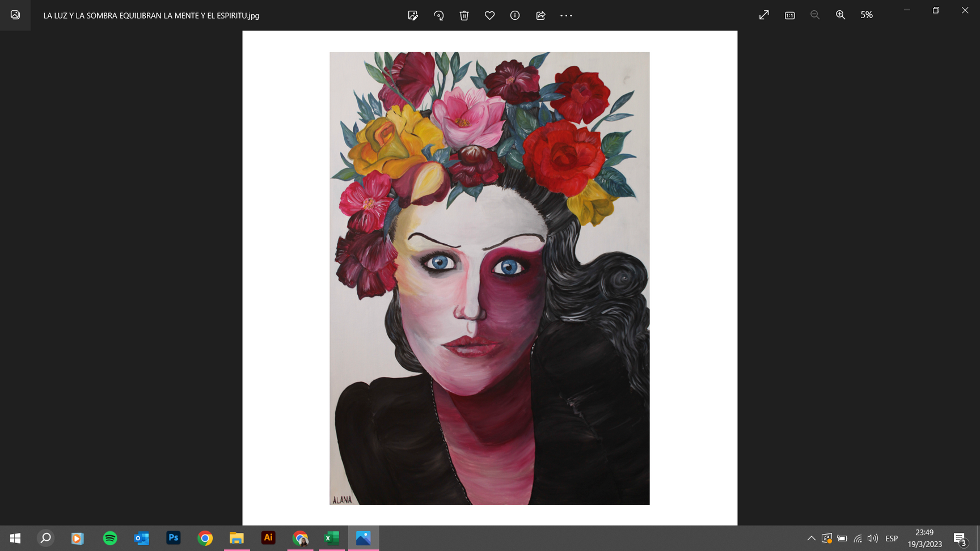Viewport: 980px width, 551px height.
Task: Launch Photoshop from the taskbar
Action: click(174, 538)
